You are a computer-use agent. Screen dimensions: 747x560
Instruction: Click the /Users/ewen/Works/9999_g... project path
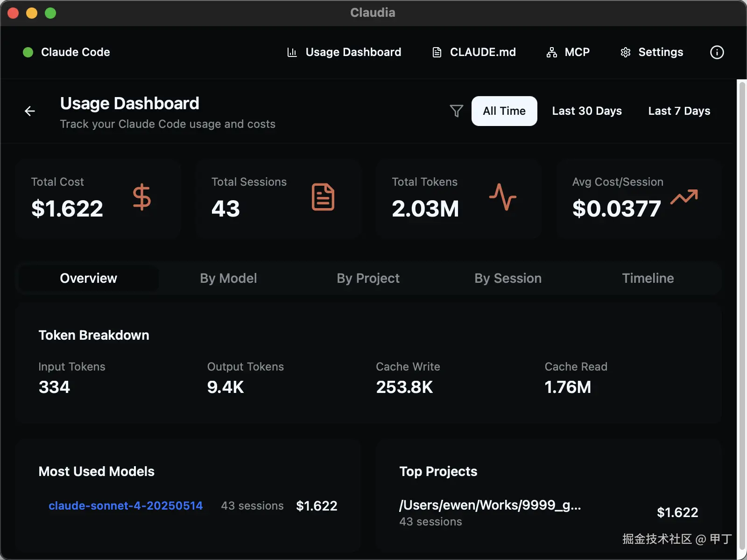coord(490,505)
